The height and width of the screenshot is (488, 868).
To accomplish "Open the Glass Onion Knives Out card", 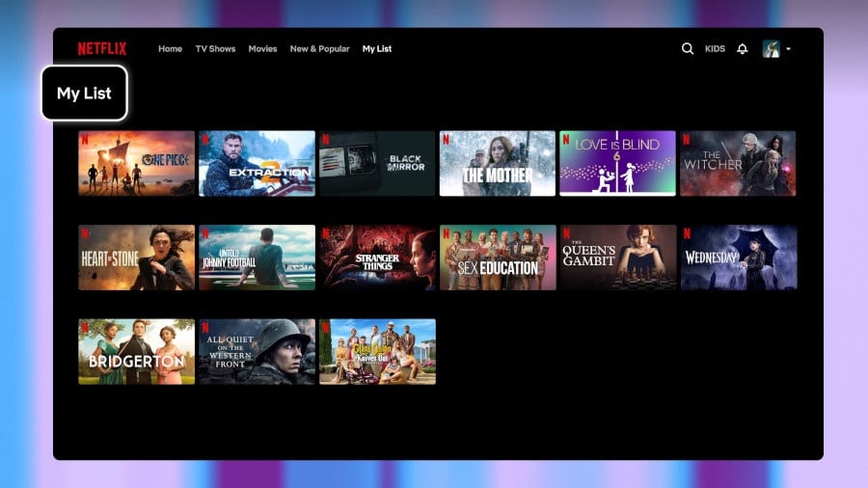I will pyautogui.click(x=377, y=351).
